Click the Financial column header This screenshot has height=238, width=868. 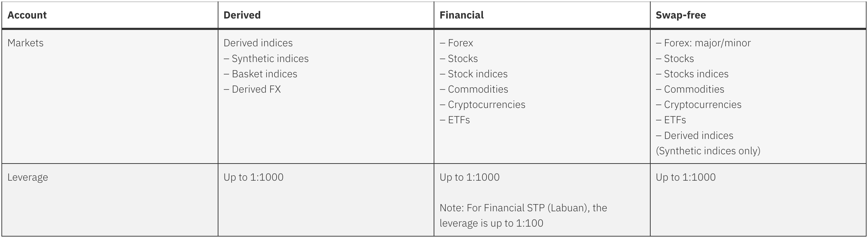461,15
